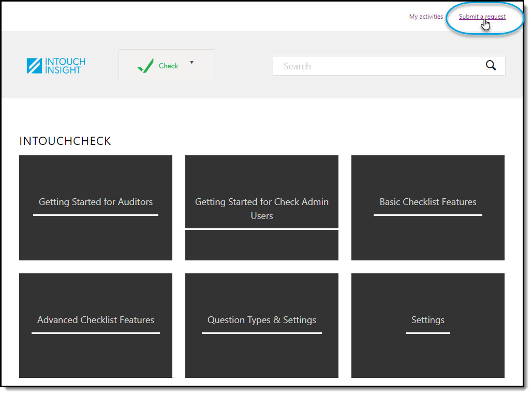This screenshot has width=532, height=395.
Task: Select the green Check checkmark icon
Action: (146, 64)
